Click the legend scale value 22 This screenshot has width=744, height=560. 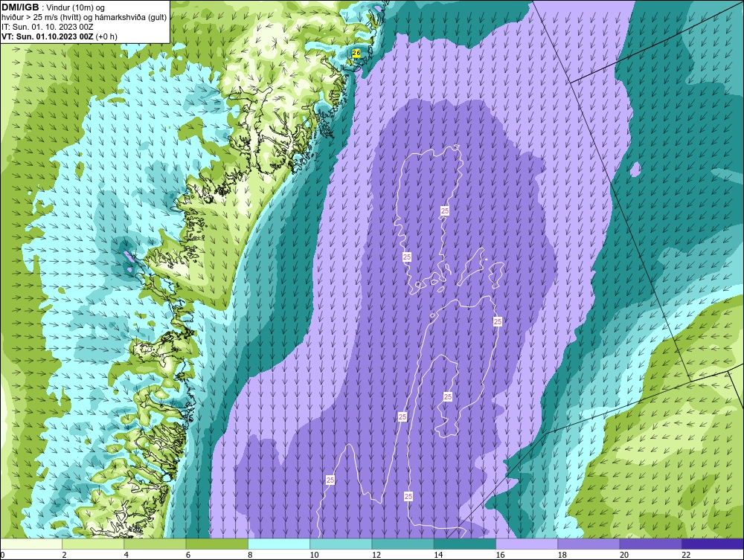[x=686, y=555]
